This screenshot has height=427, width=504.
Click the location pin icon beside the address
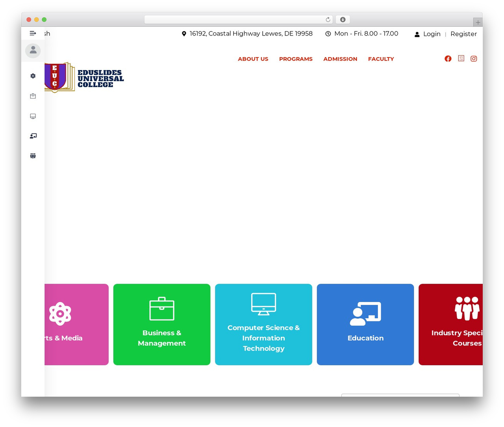click(184, 34)
